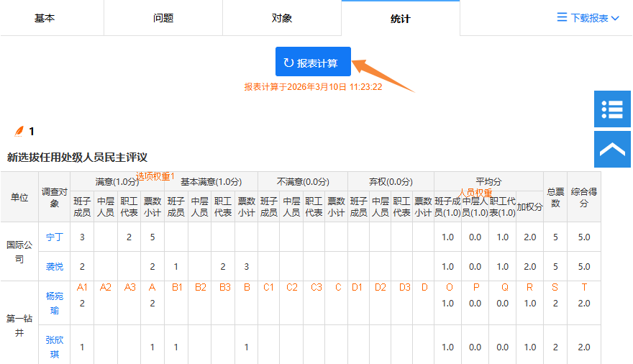Open the 张欣琪 respondent link
Viewport: 633px width, 364px height.
55,347
